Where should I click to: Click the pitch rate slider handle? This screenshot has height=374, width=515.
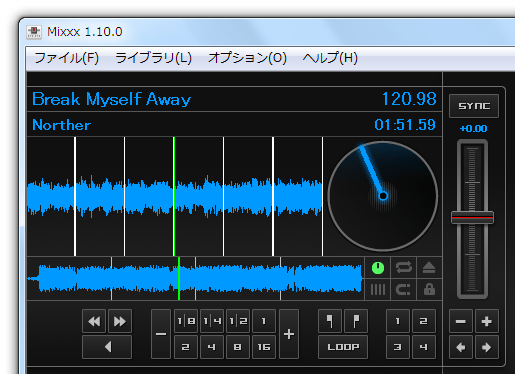[x=472, y=218]
